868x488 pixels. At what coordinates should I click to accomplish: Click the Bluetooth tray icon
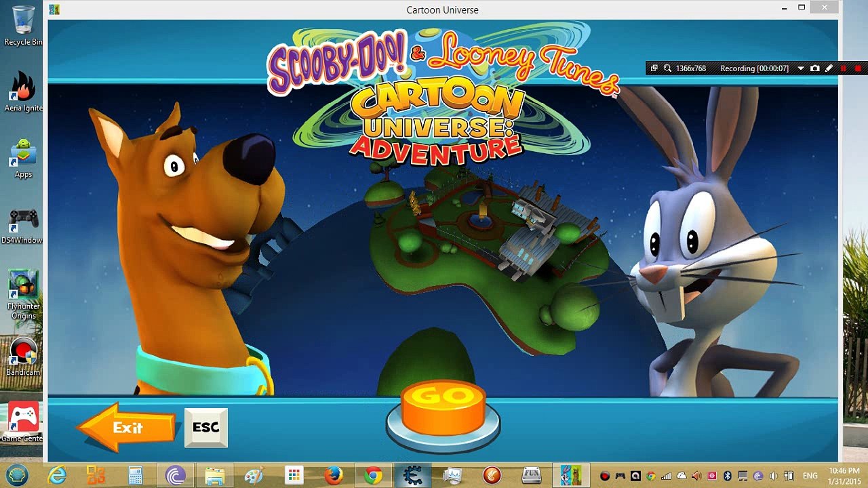pyautogui.click(x=728, y=476)
